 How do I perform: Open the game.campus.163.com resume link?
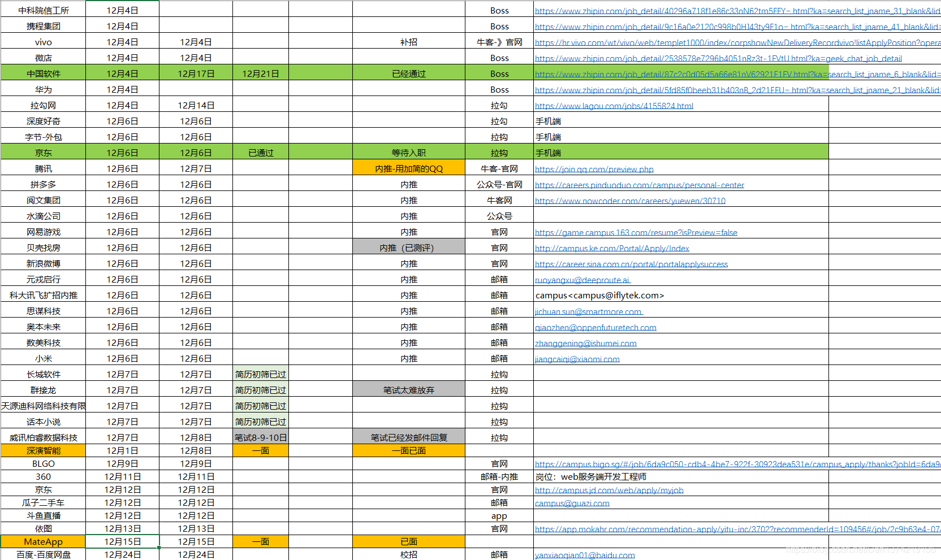point(636,232)
